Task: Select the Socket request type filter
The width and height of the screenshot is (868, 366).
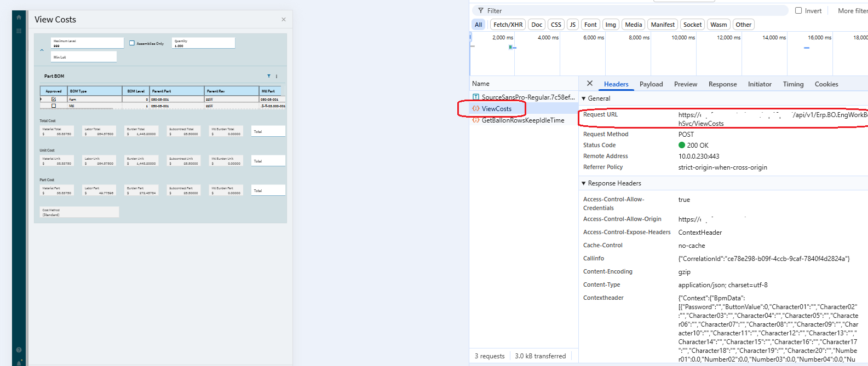Action: [x=692, y=25]
